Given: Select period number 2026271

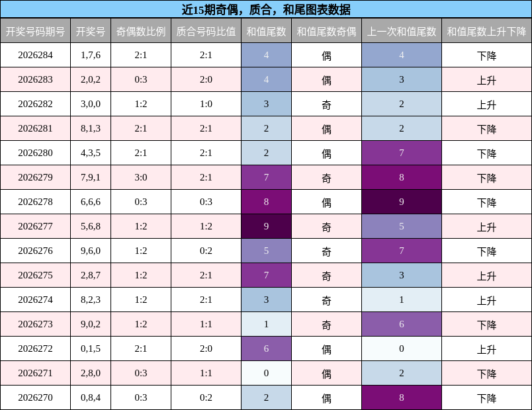Looking at the screenshot, I should coord(35,373).
